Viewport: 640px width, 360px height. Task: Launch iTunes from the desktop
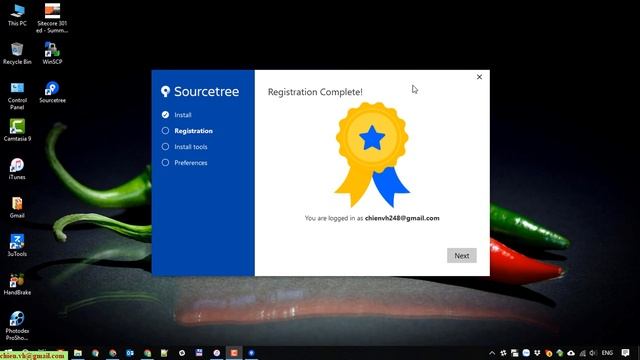17,169
